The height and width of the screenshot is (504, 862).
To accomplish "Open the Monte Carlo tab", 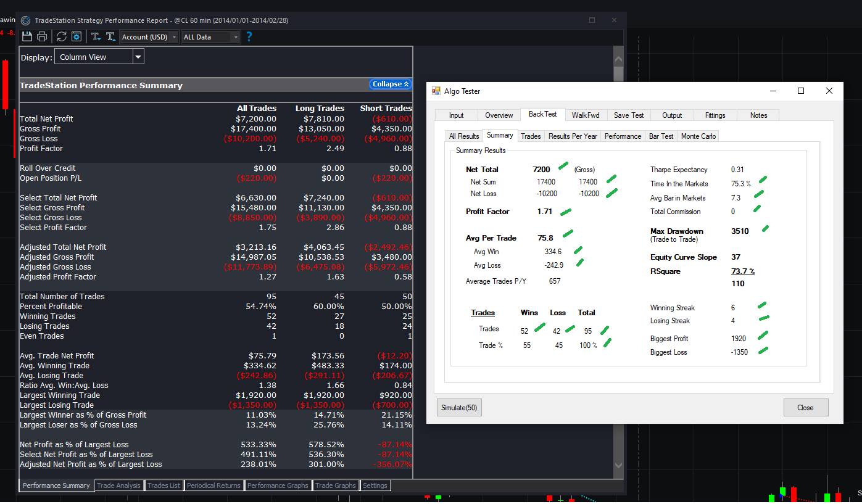I will click(698, 136).
